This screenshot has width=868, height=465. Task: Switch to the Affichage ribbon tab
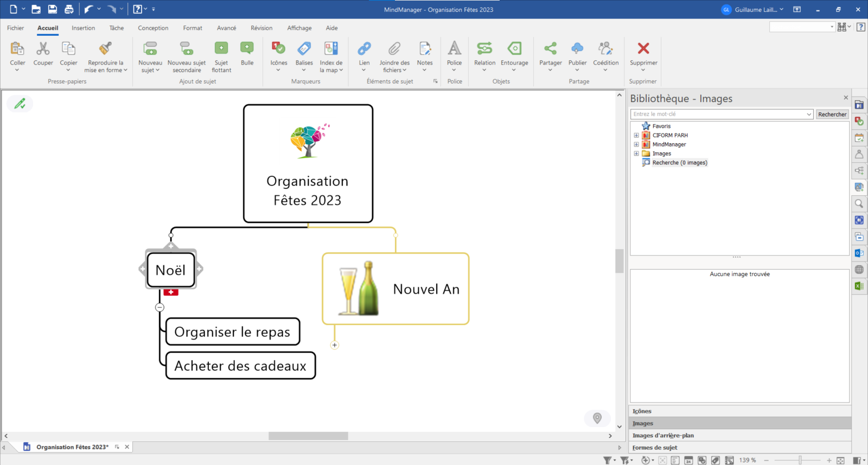[299, 28]
